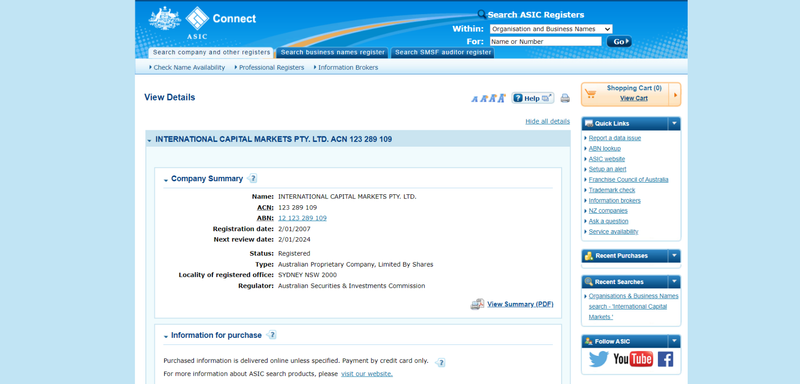800x384 pixels.
Task: Click the PDF icon next to View Summary
Action: [477, 304]
